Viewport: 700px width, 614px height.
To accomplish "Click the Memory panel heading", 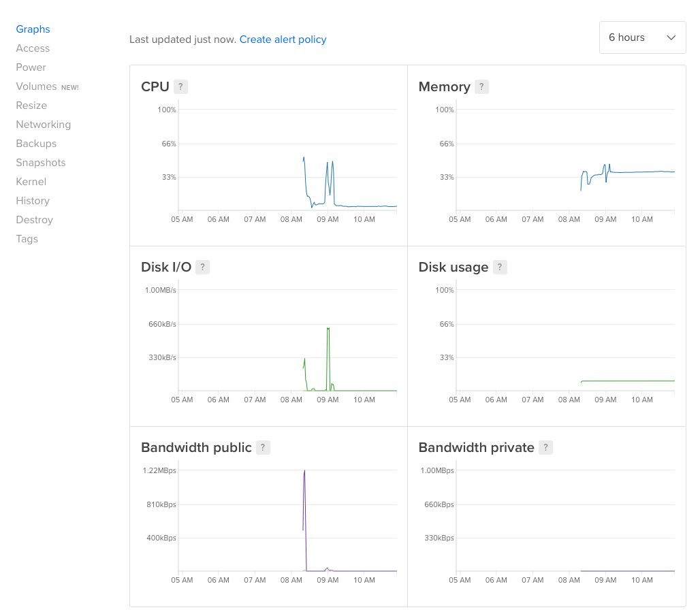I will pos(444,86).
